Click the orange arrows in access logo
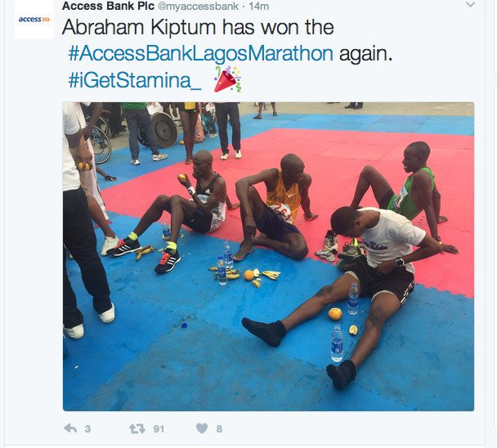This screenshot has width=497, height=448. [46, 20]
